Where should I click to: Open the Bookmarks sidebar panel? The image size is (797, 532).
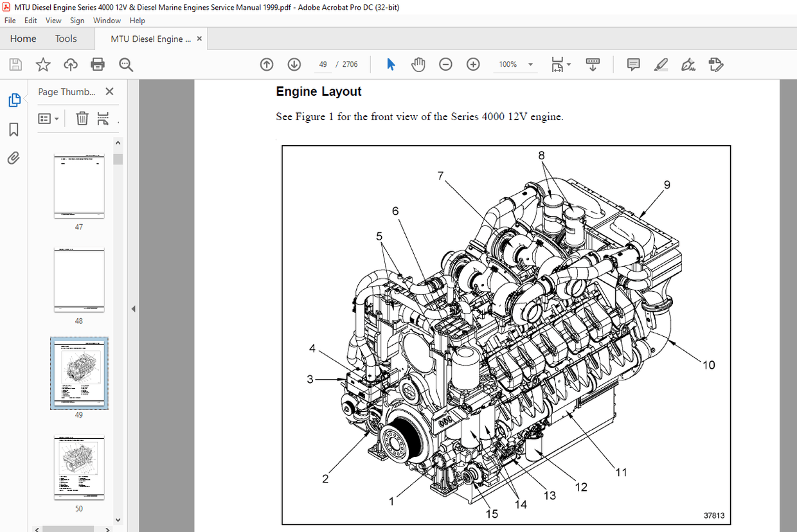(14, 130)
